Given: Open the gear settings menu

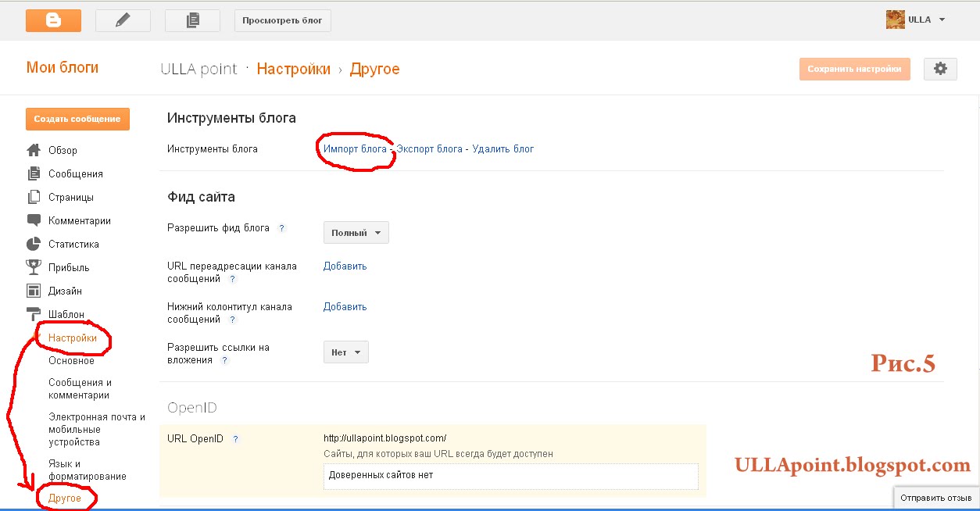Looking at the screenshot, I should pyautogui.click(x=940, y=69).
